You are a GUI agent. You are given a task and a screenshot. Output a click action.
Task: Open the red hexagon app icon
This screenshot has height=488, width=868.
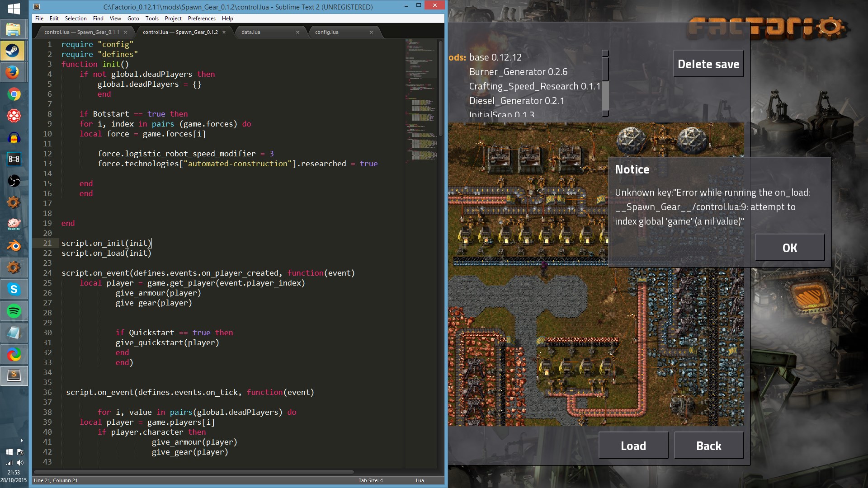click(14, 116)
